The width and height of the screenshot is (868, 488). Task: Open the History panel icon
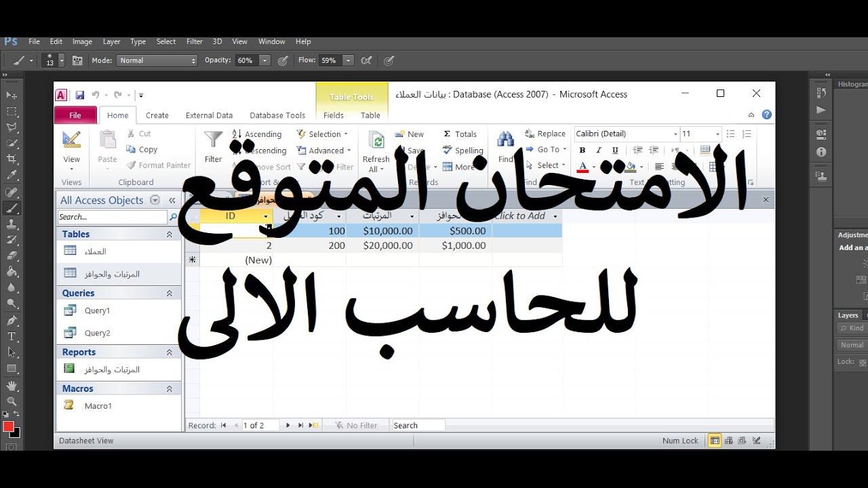tap(821, 93)
